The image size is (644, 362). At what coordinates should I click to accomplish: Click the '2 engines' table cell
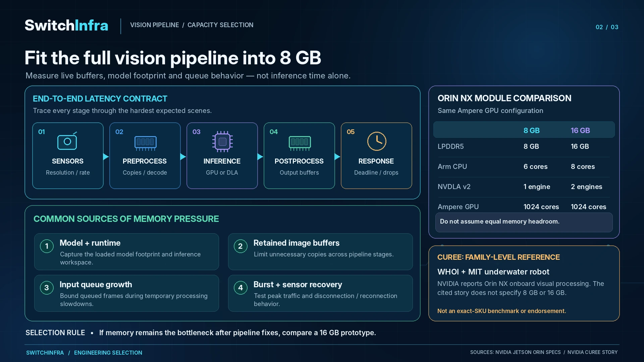click(586, 187)
